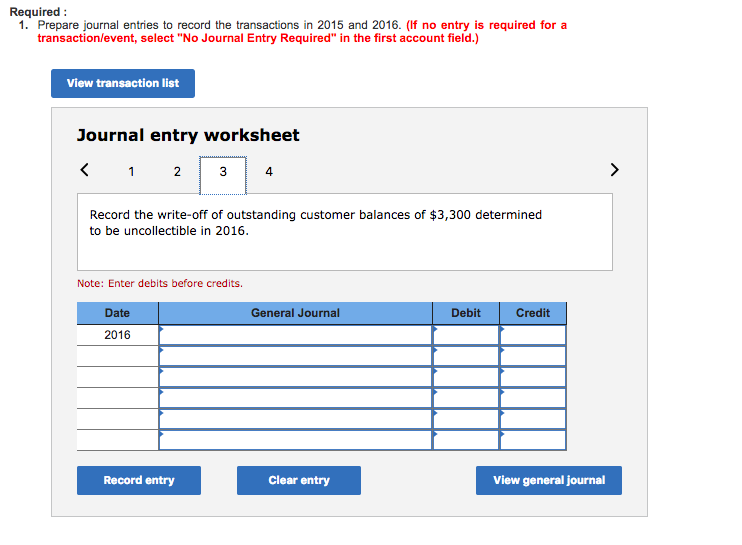Select journal entry tab 3

pyautogui.click(x=222, y=172)
